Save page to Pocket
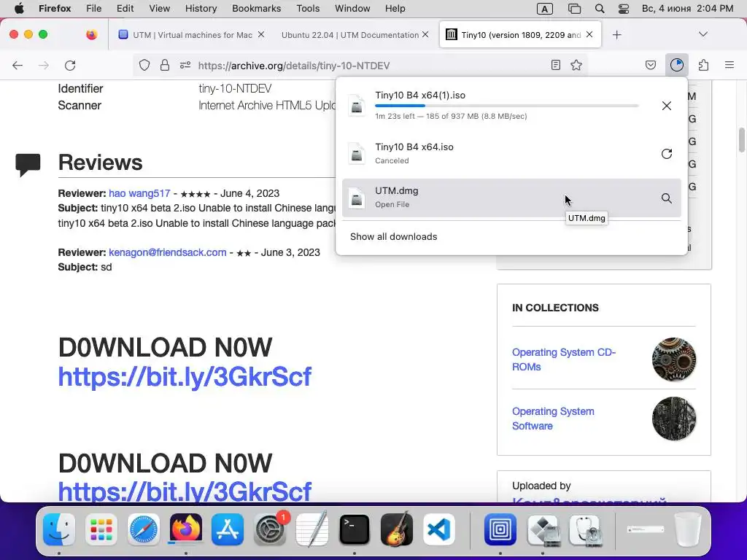 pos(650,65)
